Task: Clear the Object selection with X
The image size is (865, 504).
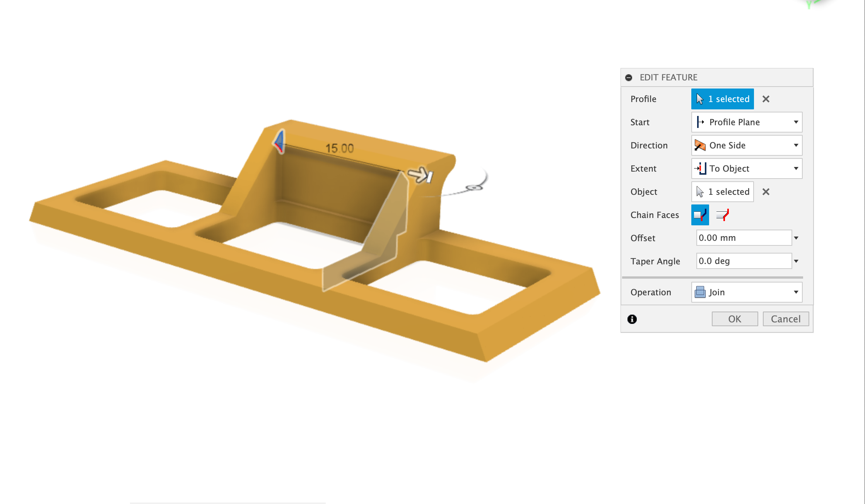Action: pos(766,192)
